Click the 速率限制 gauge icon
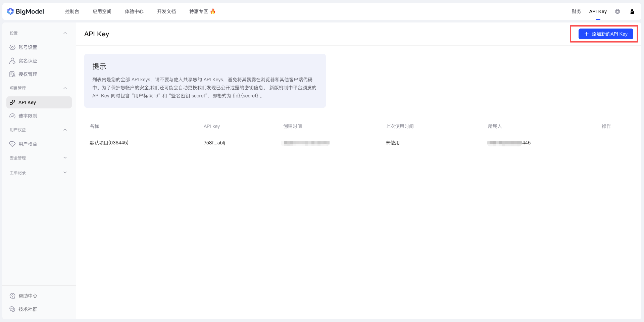The width and height of the screenshot is (644, 322). [12, 116]
